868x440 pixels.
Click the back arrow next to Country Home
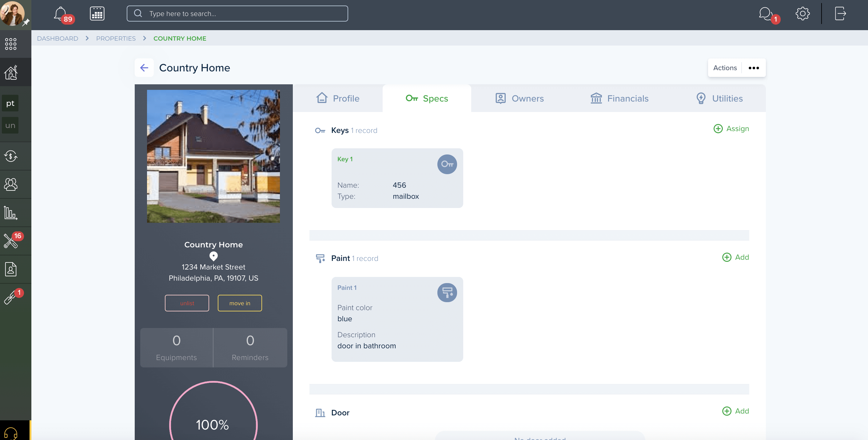click(144, 68)
